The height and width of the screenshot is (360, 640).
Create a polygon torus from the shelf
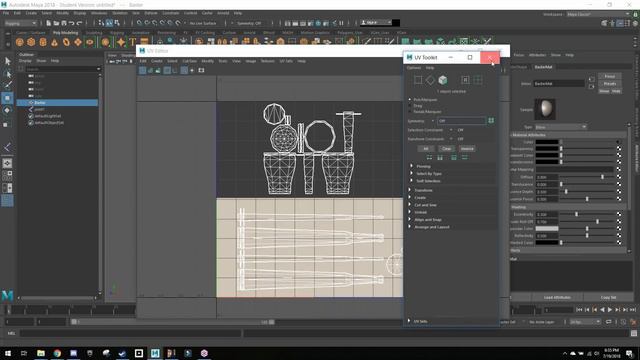(66, 42)
